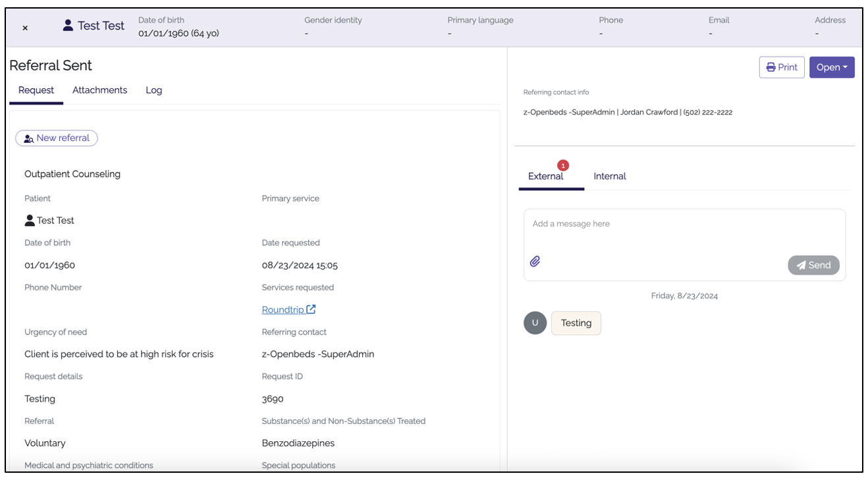Close the patient record with X icon
This screenshot has width=868, height=482.
pyautogui.click(x=25, y=28)
